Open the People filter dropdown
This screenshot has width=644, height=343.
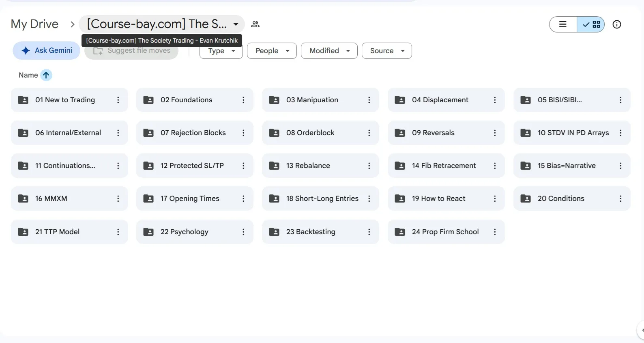click(272, 51)
